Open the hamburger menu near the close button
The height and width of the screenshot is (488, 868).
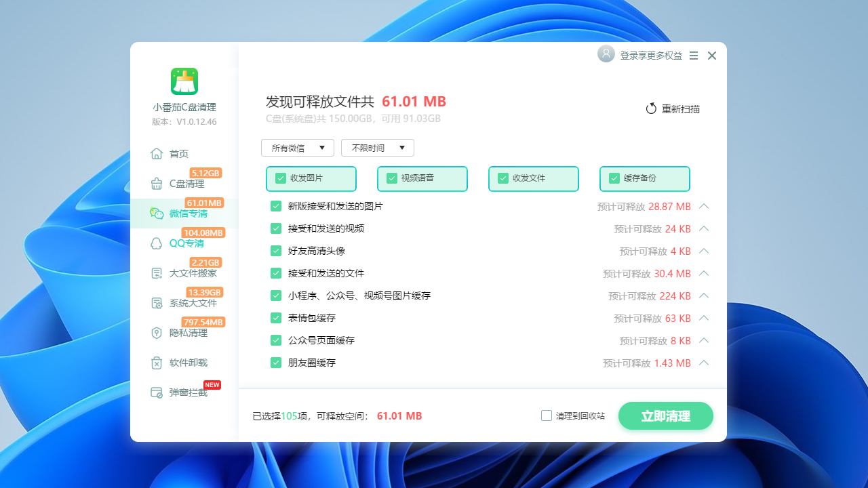tap(693, 56)
